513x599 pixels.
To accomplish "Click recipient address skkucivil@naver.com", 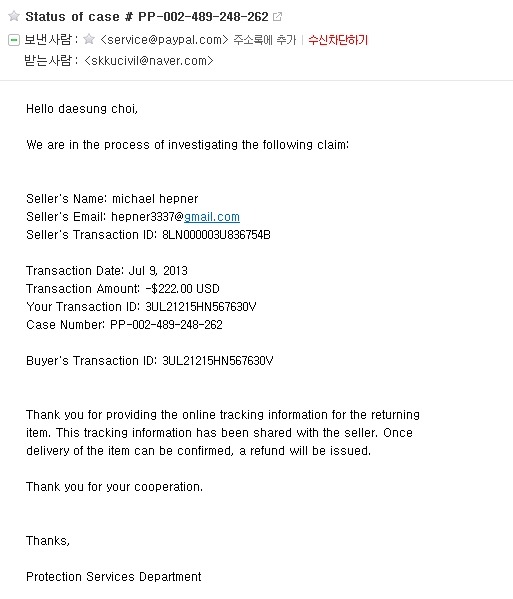I will click(x=149, y=61).
